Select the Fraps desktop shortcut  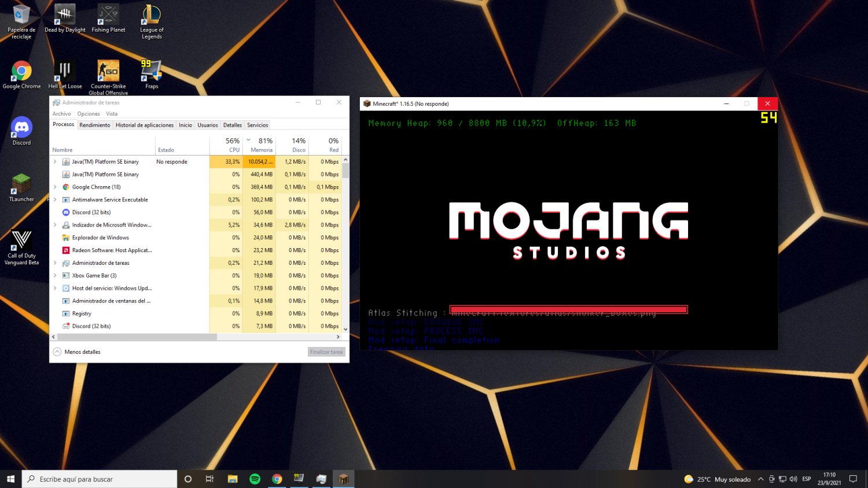coord(152,75)
